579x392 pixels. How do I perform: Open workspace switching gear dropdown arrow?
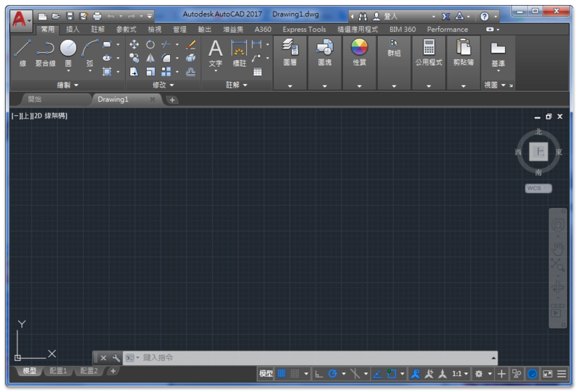click(x=490, y=374)
